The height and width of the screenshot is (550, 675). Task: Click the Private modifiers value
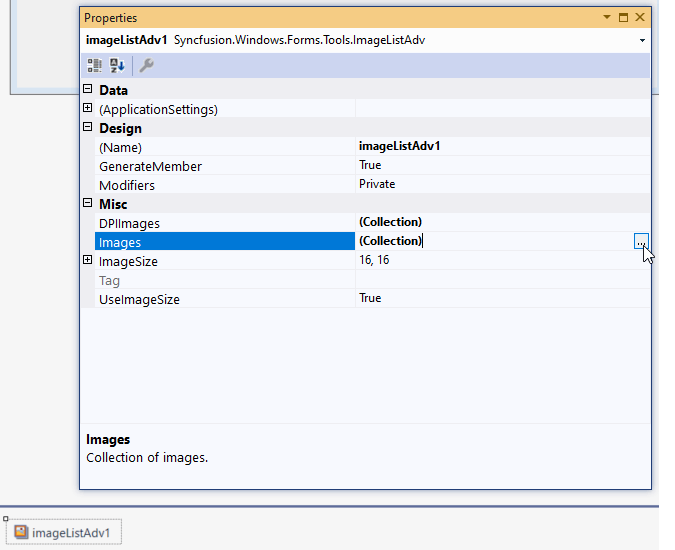point(502,185)
